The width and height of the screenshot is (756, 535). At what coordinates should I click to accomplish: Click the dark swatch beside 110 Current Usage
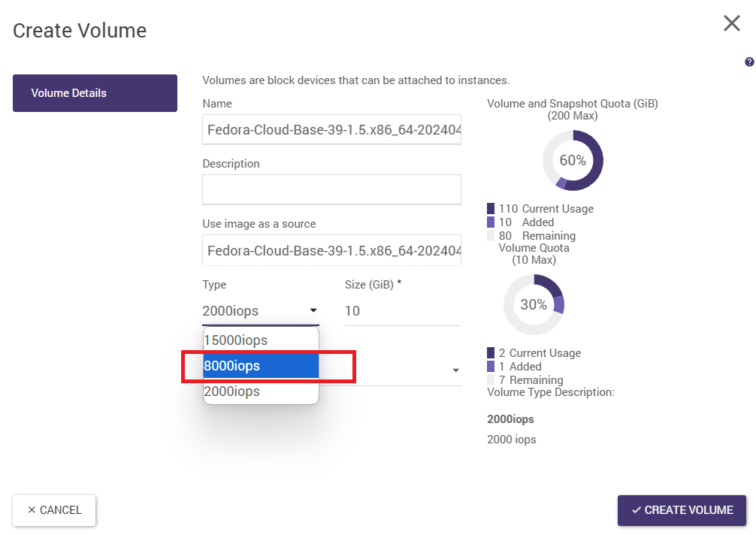(x=491, y=209)
